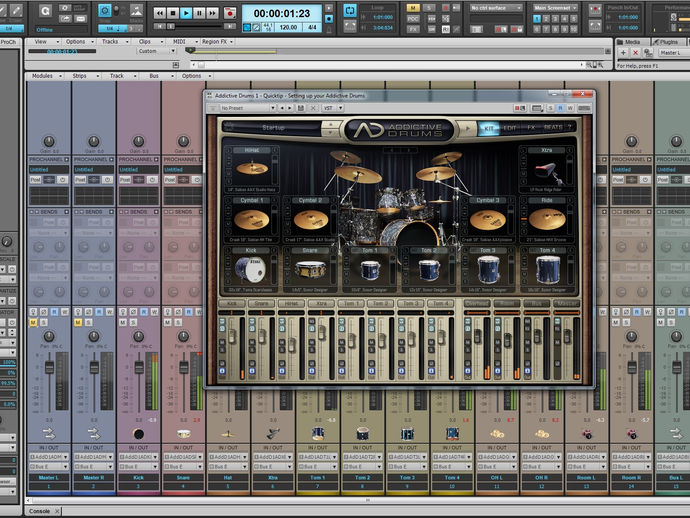
Task: Mute the Kick track strip
Action: (123, 323)
